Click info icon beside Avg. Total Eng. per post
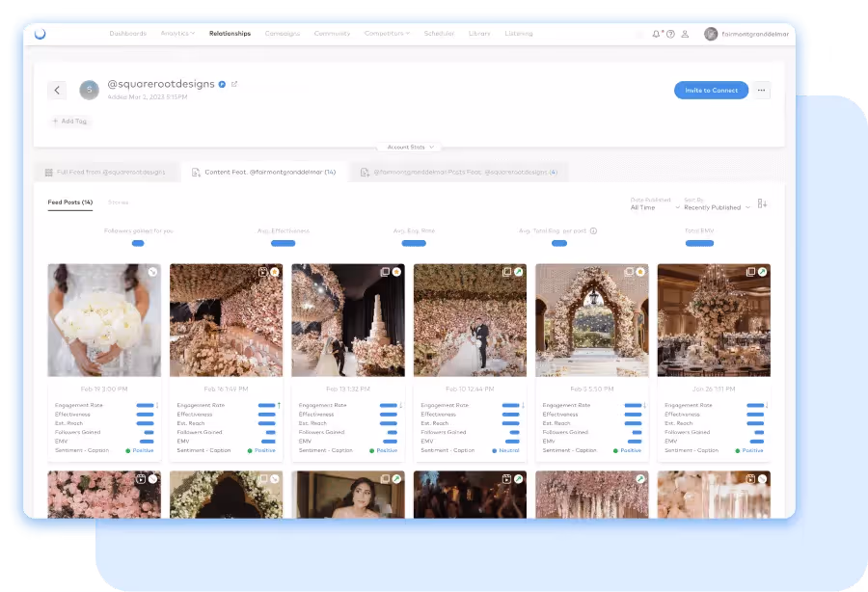Viewport: 868px width, 592px height. (593, 230)
